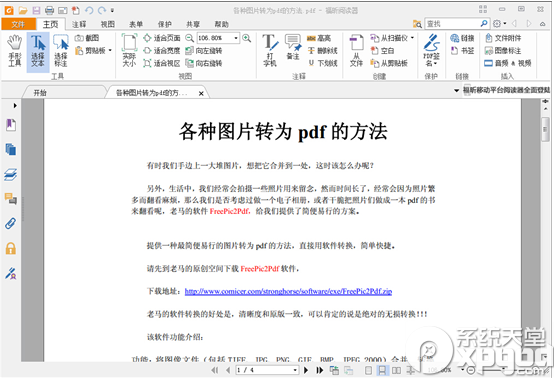Insert a File Attachment (文件附件)
This screenshot has width=554, height=378.
tap(503, 38)
